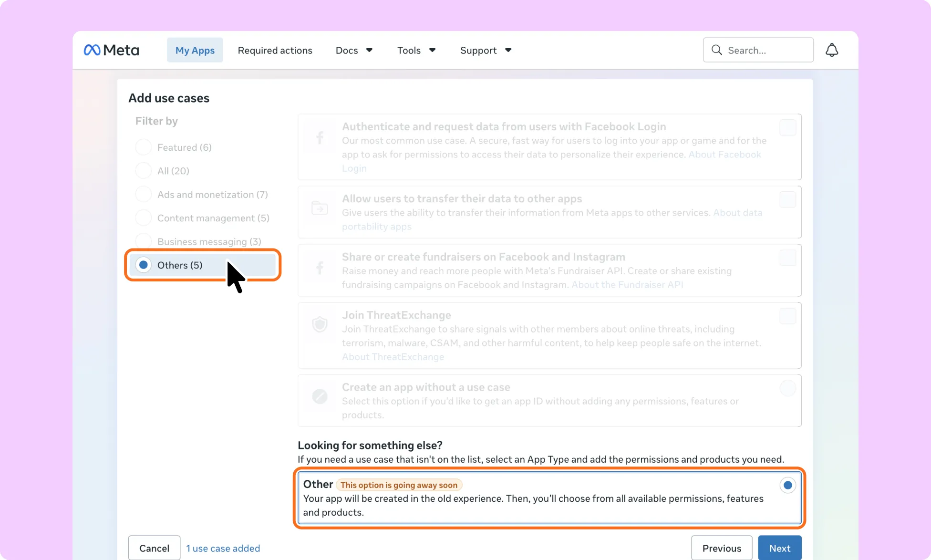931x560 pixels.
Task: Click the Meta logo
Action: point(111,50)
